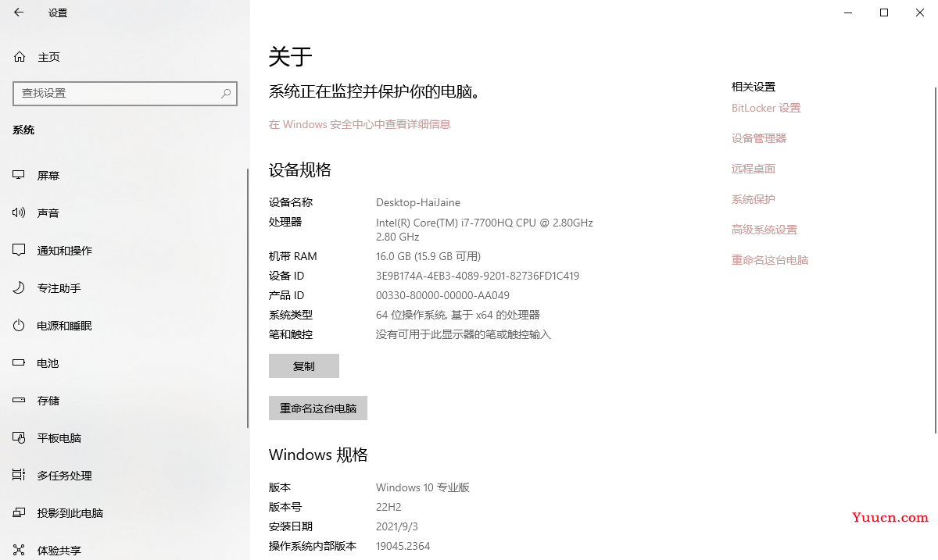Viewport: 938px width, 560px height.
Task: Open 远程桌面 link
Action: 754,169
